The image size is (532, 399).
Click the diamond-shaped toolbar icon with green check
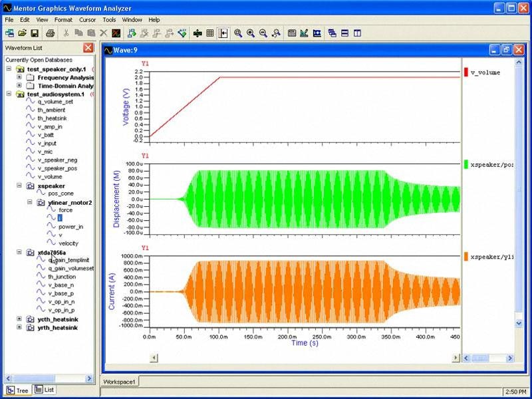182,33
